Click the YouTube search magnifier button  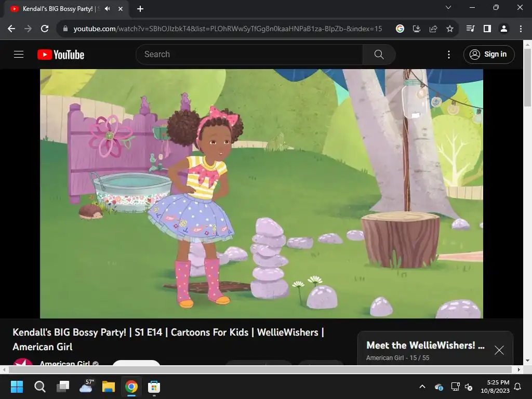click(379, 54)
